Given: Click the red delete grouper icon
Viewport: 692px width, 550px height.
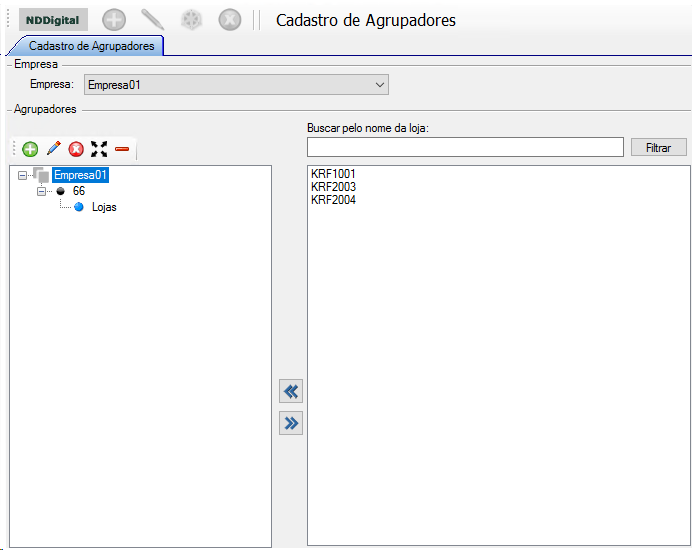Looking at the screenshot, I should (76, 149).
